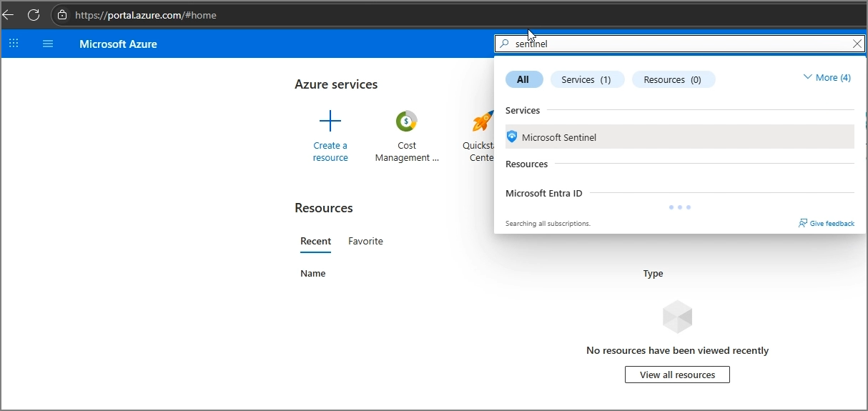Click the Give feedback icon
Viewport: 868px width, 411px height.
point(803,223)
